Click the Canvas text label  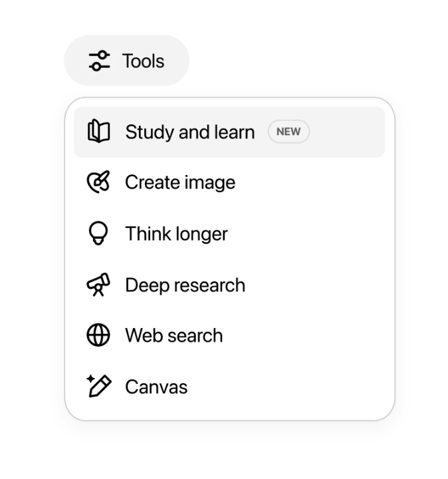[156, 387]
